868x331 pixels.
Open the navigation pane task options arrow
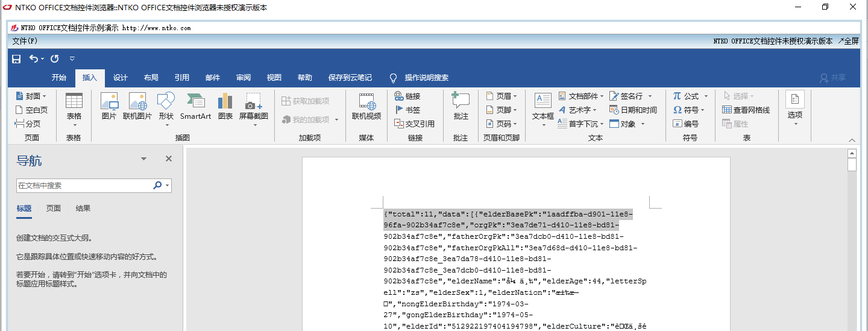point(143,159)
